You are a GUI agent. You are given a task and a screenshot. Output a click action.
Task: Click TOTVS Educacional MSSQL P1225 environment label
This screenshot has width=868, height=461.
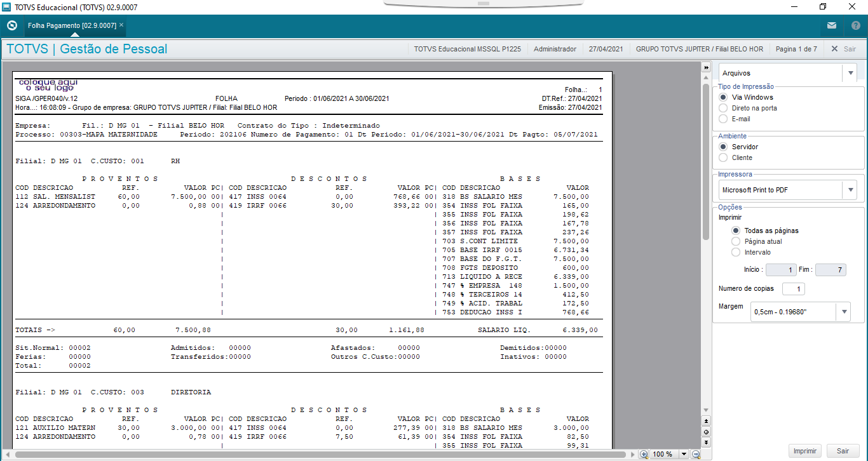click(467, 49)
